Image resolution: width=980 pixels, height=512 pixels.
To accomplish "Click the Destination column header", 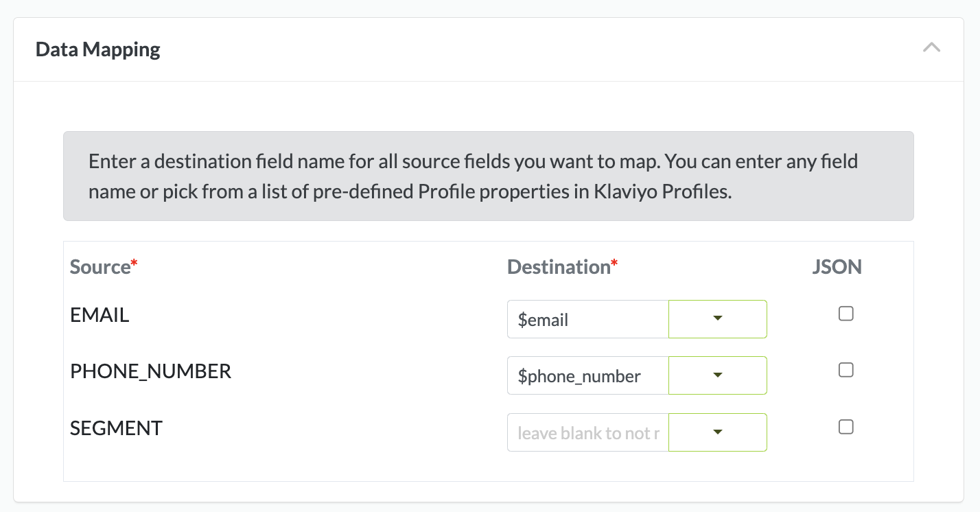I will tap(559, 267).
